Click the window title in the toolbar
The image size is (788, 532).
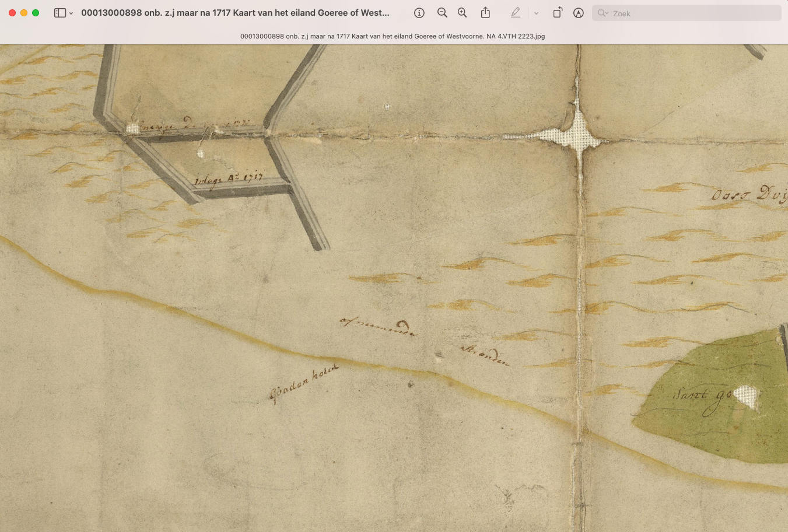tap(235, 13)
